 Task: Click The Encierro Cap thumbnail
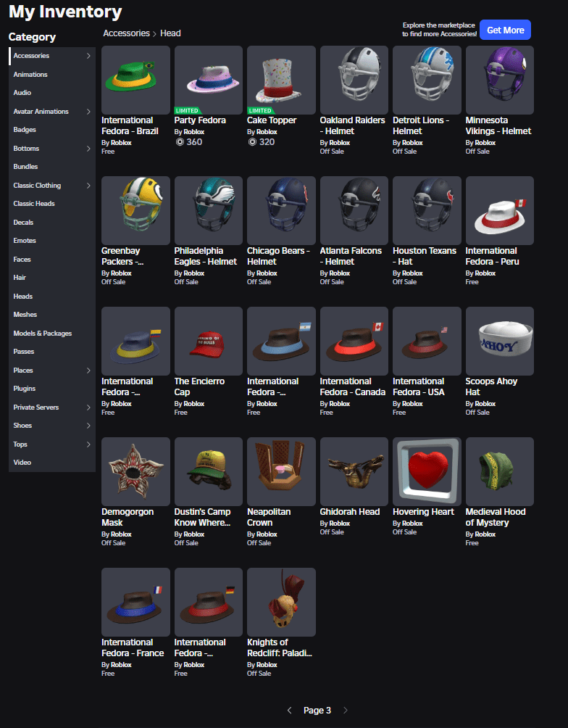click(x=208, y=341)
